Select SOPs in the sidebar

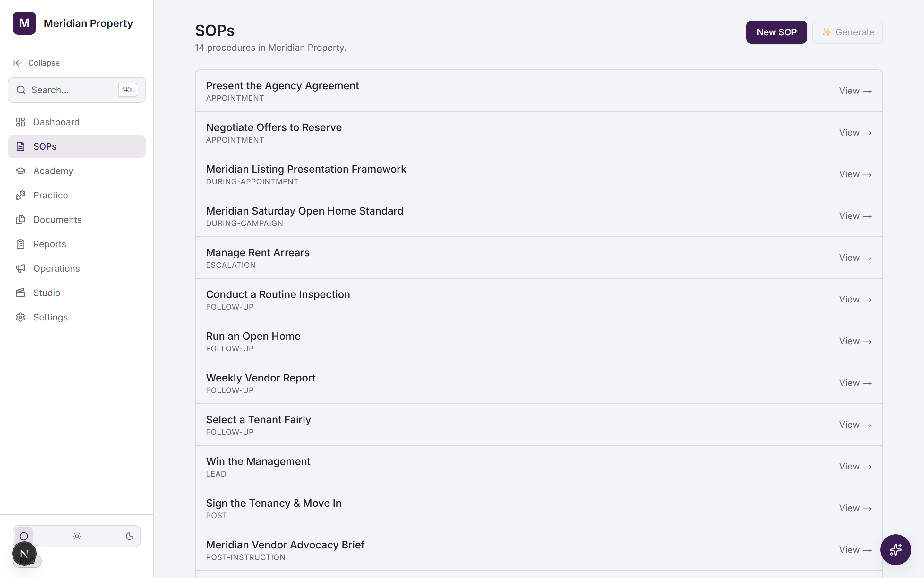[76, 146]
